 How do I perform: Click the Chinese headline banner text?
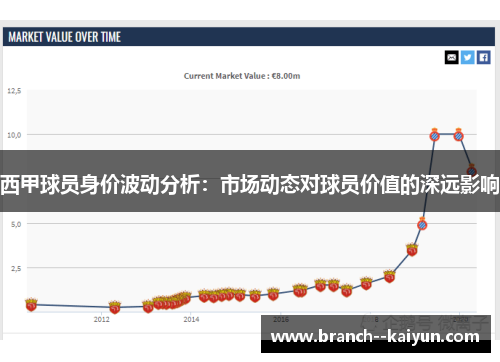click(250, 184)
